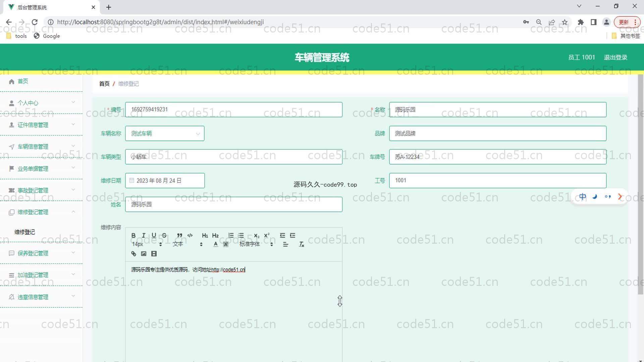Open the 维修日期 date picker

click(x=165, y=181)
